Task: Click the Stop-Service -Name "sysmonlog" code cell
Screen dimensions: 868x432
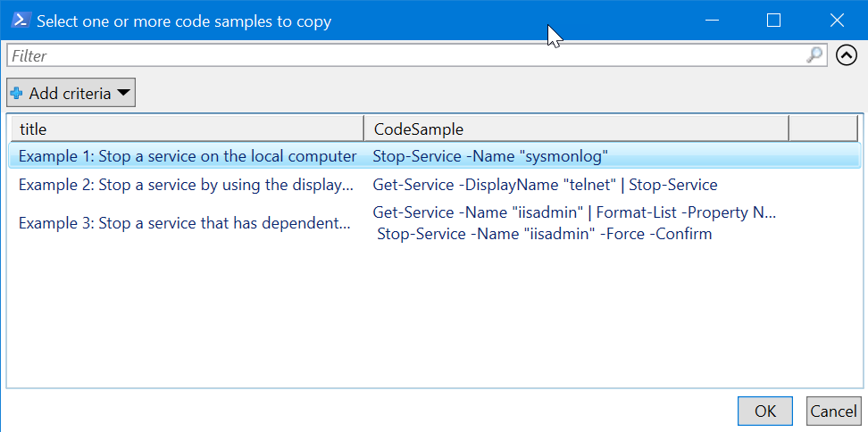Action: tap(490, 156)
